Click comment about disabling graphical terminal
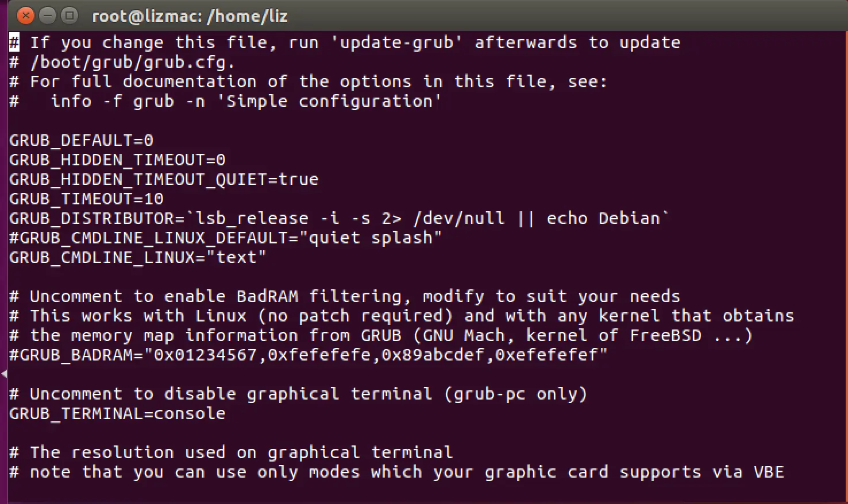 click(298, 394)
